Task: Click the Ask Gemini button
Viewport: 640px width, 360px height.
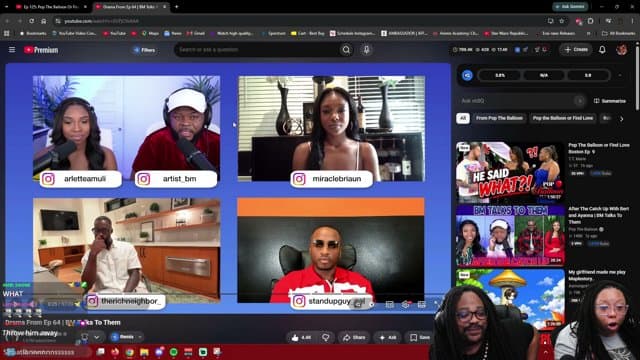Action: (570, 7)
